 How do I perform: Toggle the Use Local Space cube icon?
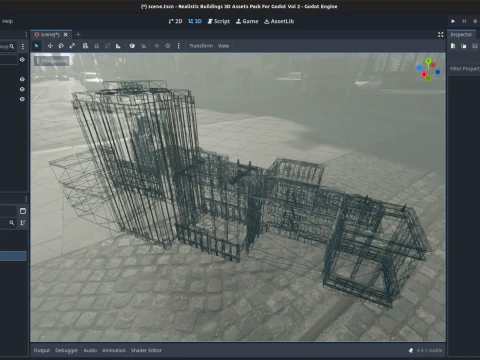(132, 46)
